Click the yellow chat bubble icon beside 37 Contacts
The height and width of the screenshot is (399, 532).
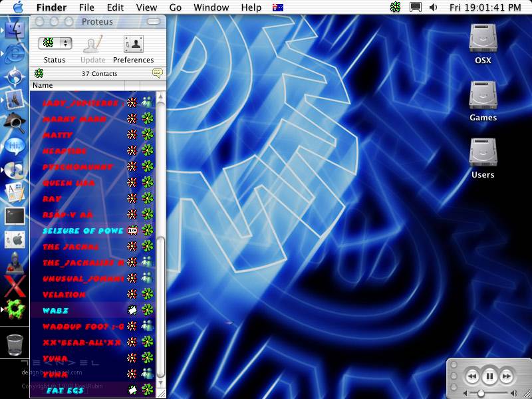coord(158,73)
